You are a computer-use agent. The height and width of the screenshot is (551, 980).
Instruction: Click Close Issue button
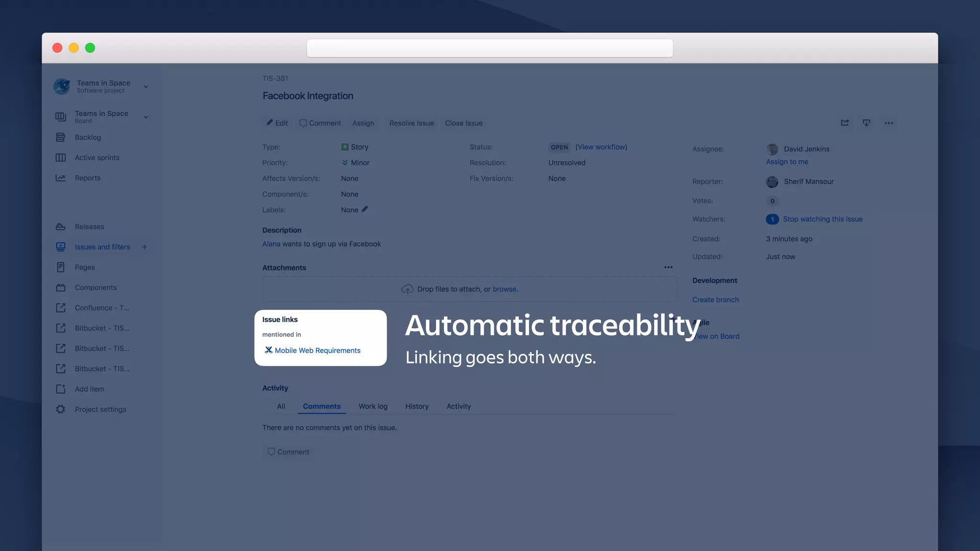464,123
